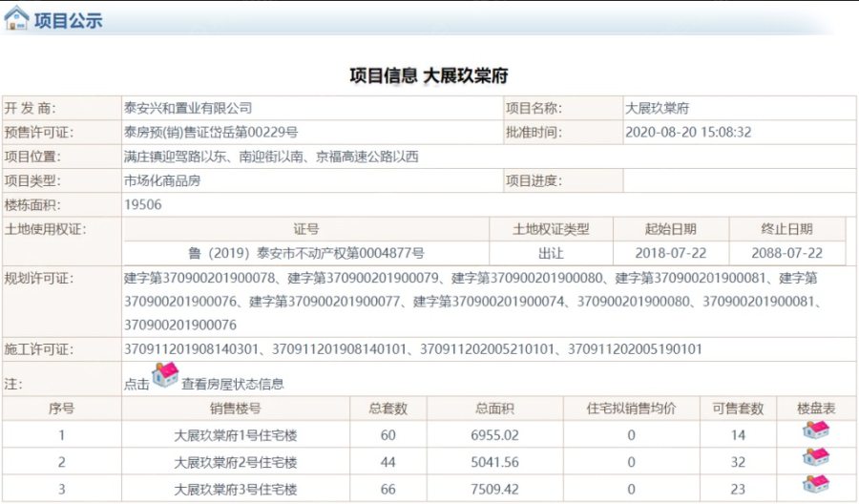Click the 项目进度 label
The width and height of the screenshot is (859, 504).
(x=534, y=180)
